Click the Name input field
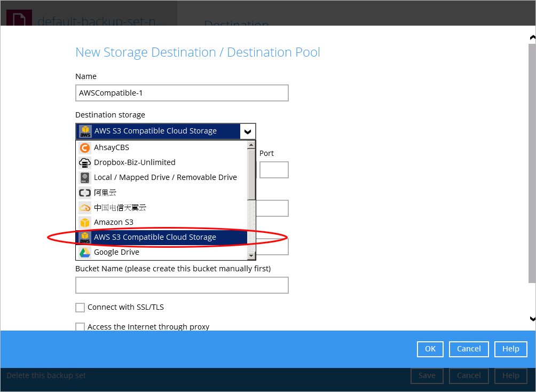The width and height of the screenshot is (536, 392). coord(182,93)
